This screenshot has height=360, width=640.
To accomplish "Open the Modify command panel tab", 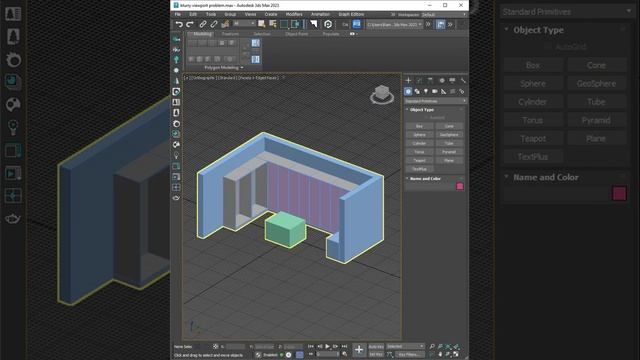I will tap(419, 80).
